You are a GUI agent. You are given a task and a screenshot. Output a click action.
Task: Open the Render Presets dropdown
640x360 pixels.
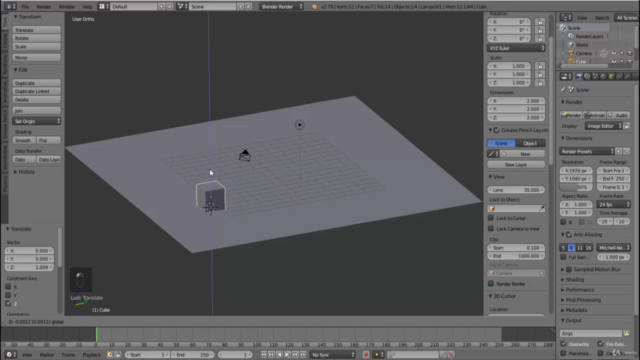tap(587, 151)
